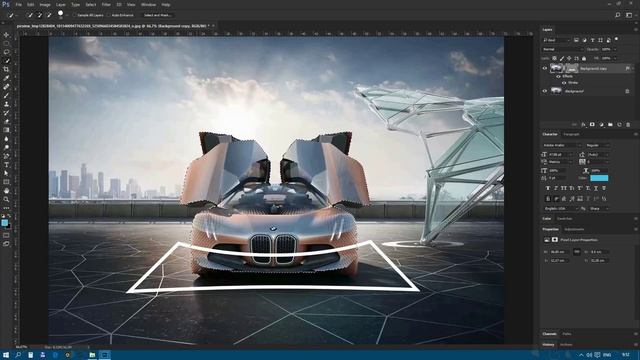Enable Sample All Layers checkbox
640x360 pixels.
[75, 15]
